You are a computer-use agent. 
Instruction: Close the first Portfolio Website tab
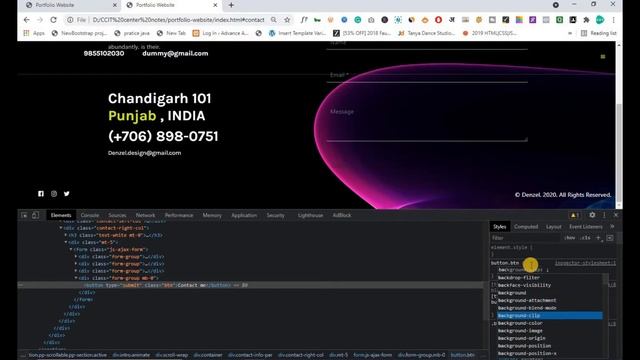click(115, 5)
